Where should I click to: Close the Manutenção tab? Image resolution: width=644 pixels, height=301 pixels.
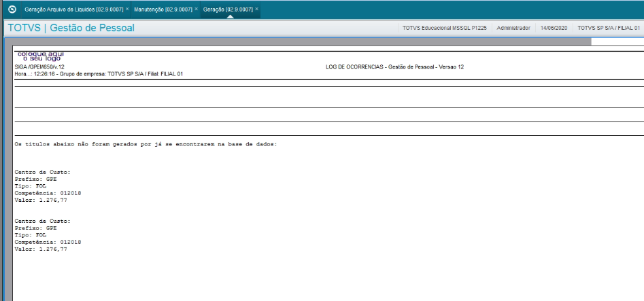(x=196, y=9)
